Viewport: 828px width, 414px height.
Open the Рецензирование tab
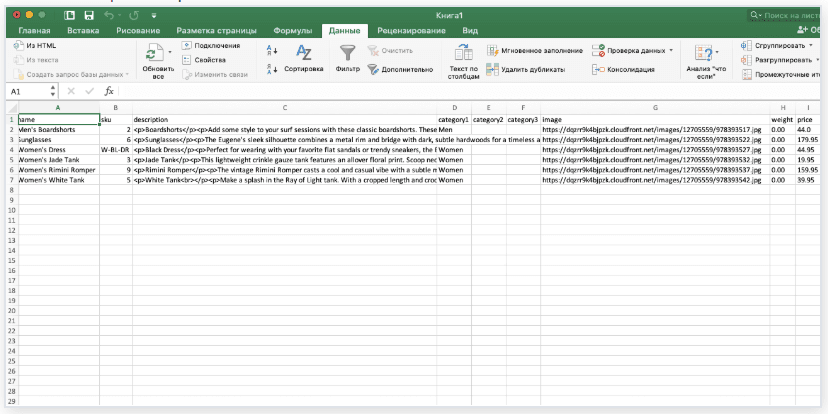[411, 31]
